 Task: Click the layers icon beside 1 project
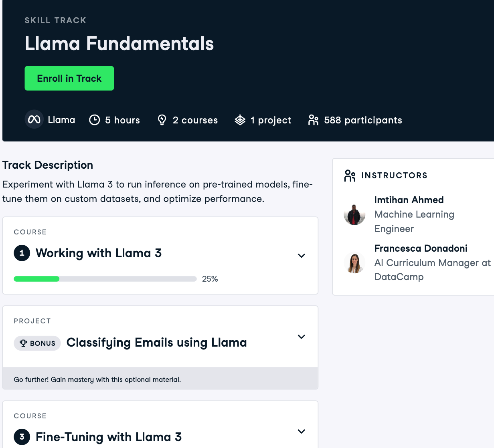click(x=240, y=120)
